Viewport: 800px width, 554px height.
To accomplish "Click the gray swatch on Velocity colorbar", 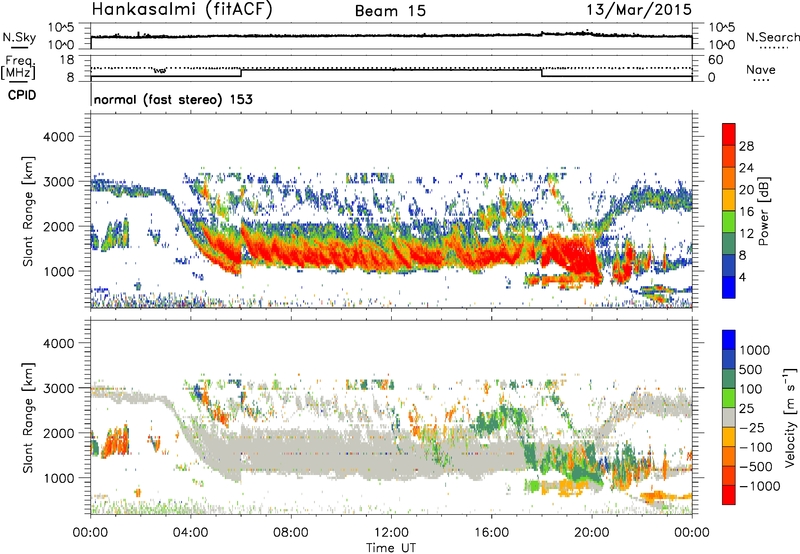I will [729, 417].
